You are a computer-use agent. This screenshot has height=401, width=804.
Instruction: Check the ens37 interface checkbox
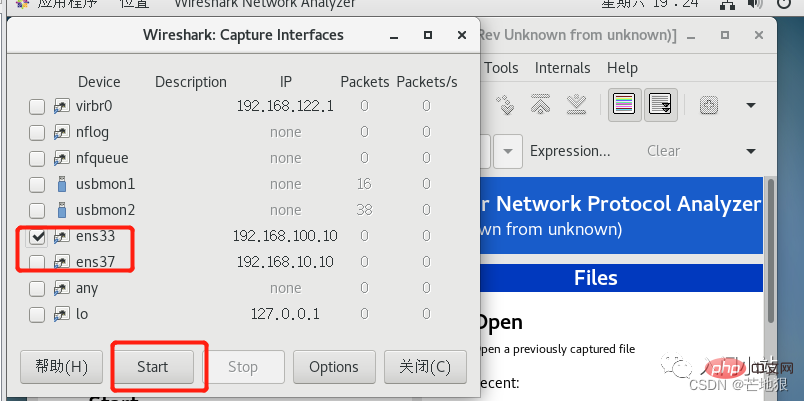pos(37,263)
